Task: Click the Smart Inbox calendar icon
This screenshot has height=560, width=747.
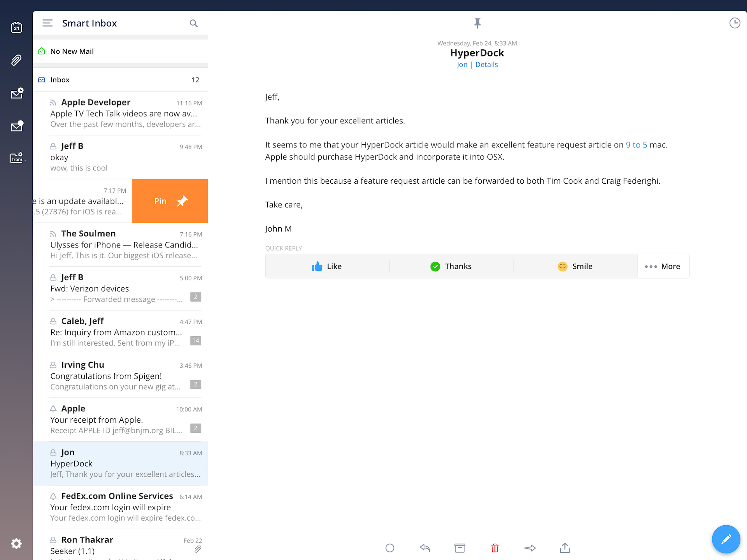Action: pos(16,27)
